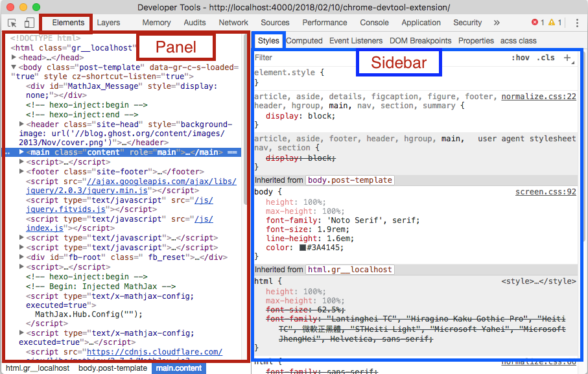Open screen.css:92 source link
The width and height of the screenshot is (588, 374).
point(546,192)
